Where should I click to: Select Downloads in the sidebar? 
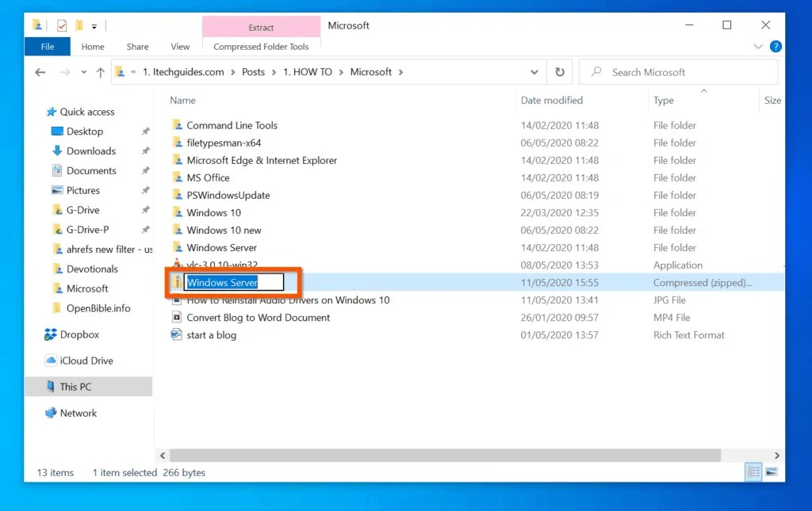(x=92, y=151)
